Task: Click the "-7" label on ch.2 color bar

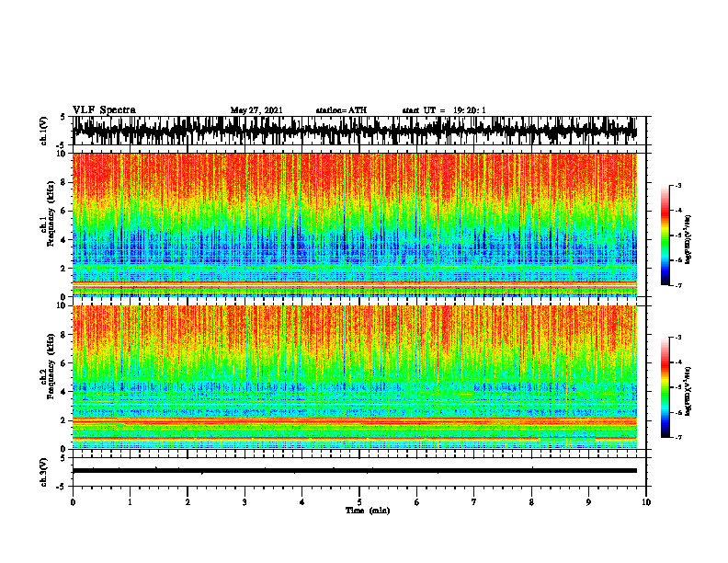Action: pos(677,437)
